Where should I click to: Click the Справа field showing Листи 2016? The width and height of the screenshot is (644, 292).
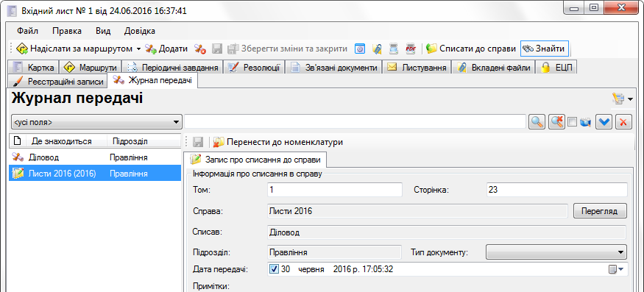(417, 211)
